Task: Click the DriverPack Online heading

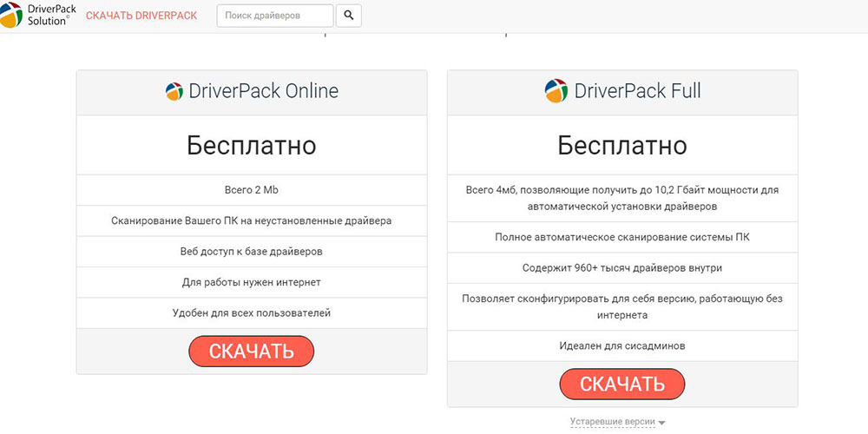Action: click(264, 91)
